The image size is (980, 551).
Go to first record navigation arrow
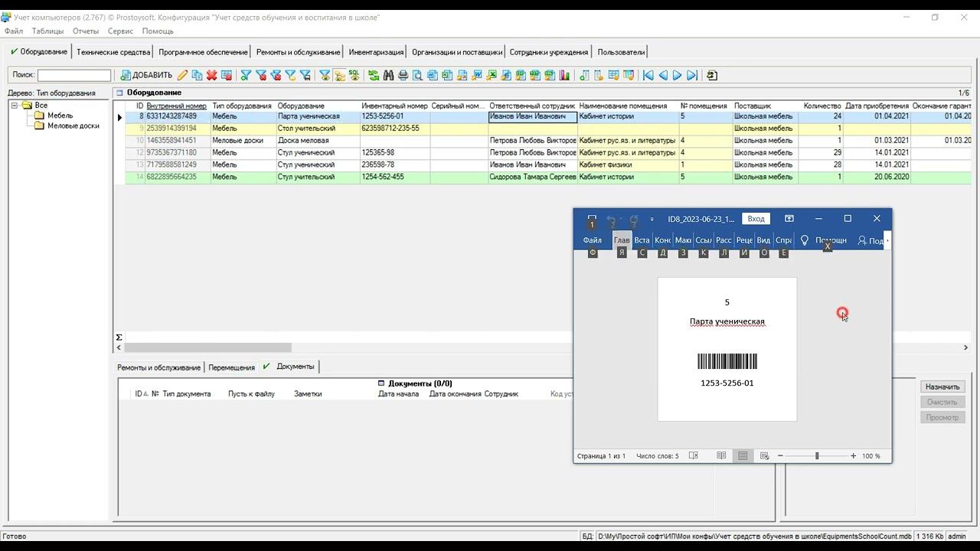(x=648, y=75)
